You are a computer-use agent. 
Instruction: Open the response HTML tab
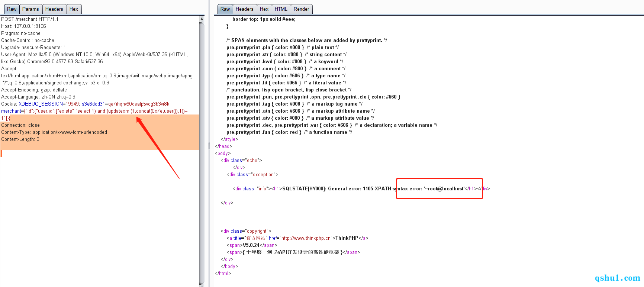pyautogui.click(x=281, y=9)
